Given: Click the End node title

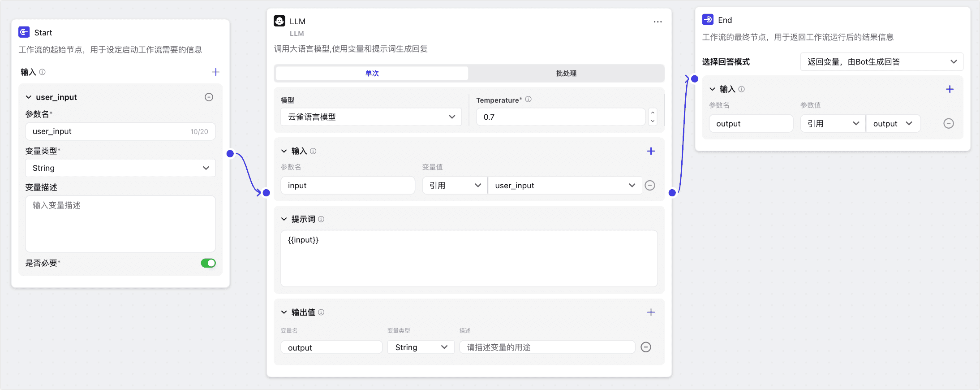Looking at the screenshot, I should click(725, 20).
